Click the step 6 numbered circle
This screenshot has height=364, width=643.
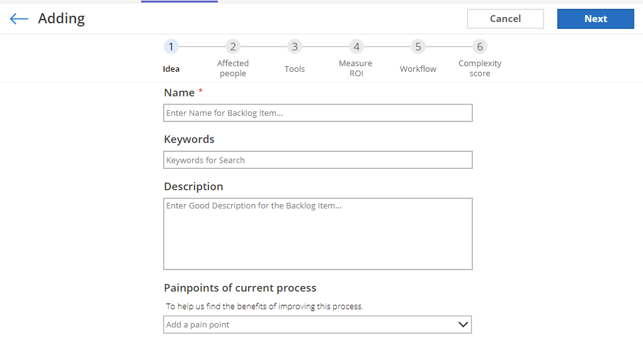[480, 47]
